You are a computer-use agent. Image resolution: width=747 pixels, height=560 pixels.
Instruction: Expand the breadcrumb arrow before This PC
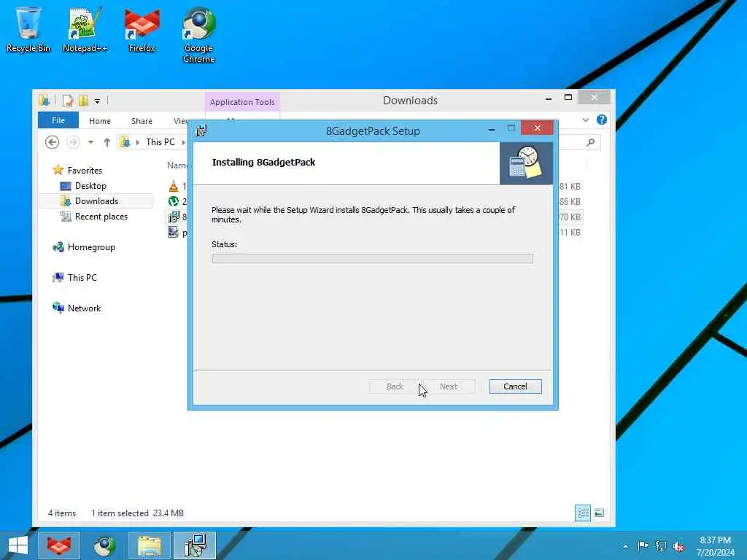137,142
